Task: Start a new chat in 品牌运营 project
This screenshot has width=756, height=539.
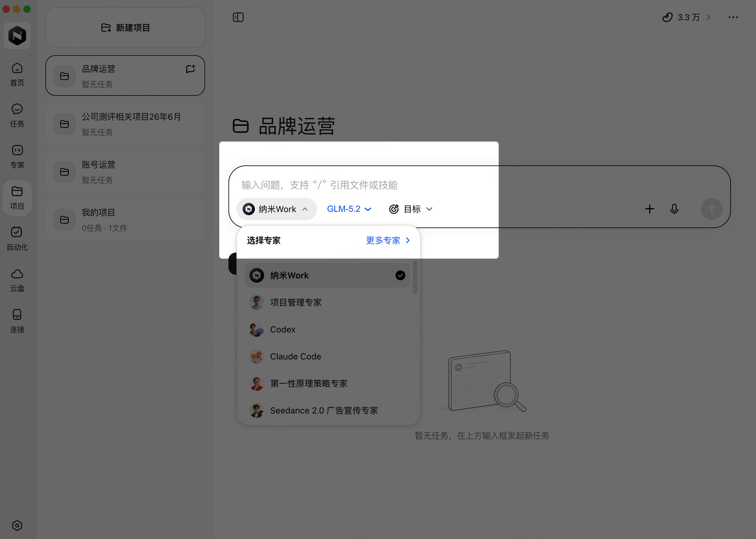Action: click(191, 69)
